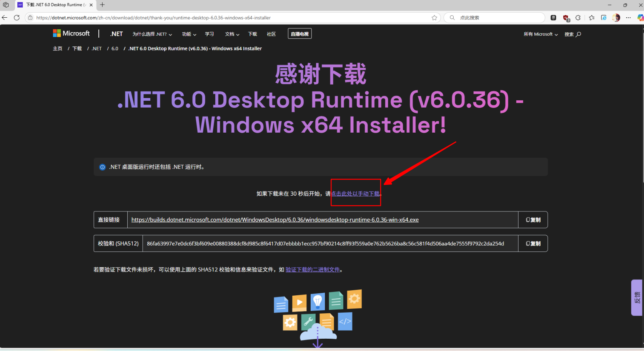Viewport: 644px width, 351px height.
Task: Click the user profile avatar
Action: coord(616,18)
